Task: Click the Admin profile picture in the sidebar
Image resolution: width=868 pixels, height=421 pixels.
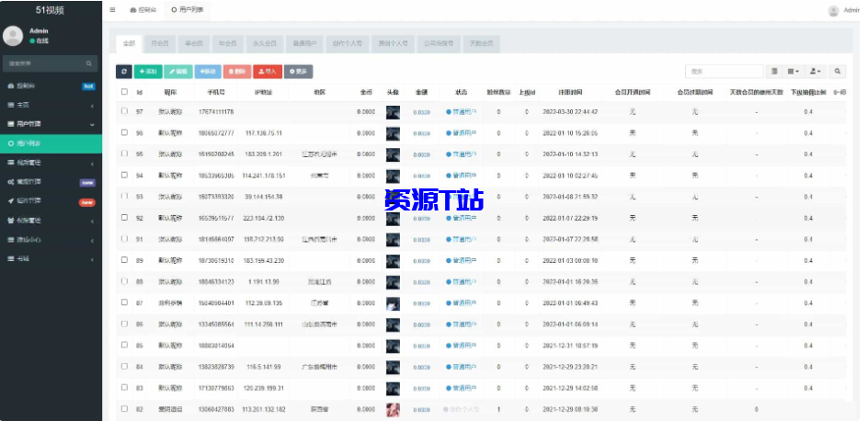Action: [13, 36]
